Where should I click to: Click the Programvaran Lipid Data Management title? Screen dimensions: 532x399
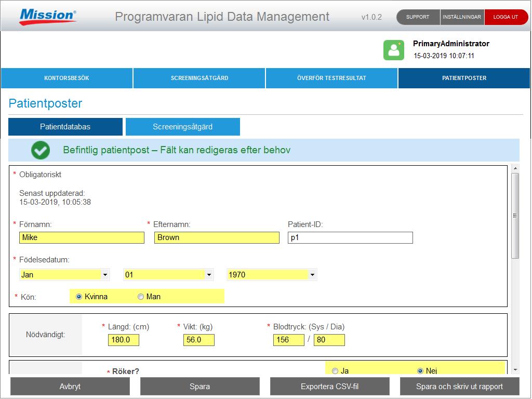tap(222, 17)
